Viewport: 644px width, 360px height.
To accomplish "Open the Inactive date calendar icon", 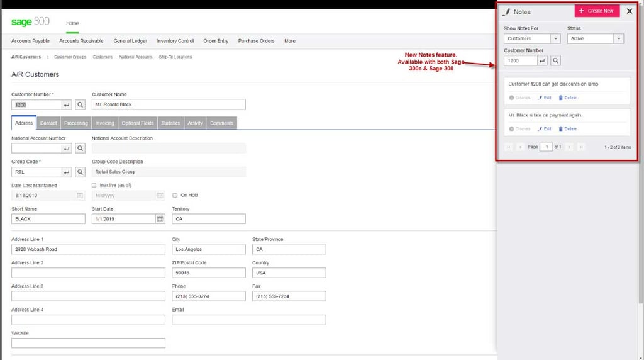I will [160, 196].
